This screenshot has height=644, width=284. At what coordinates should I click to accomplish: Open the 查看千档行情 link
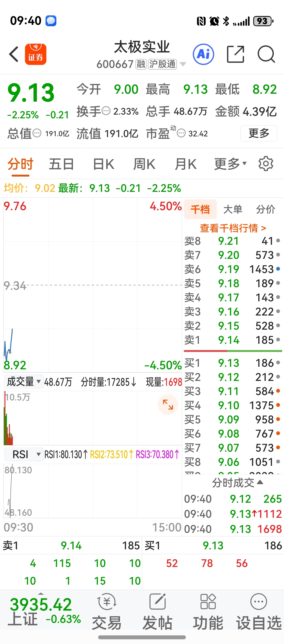click(233, 228)
